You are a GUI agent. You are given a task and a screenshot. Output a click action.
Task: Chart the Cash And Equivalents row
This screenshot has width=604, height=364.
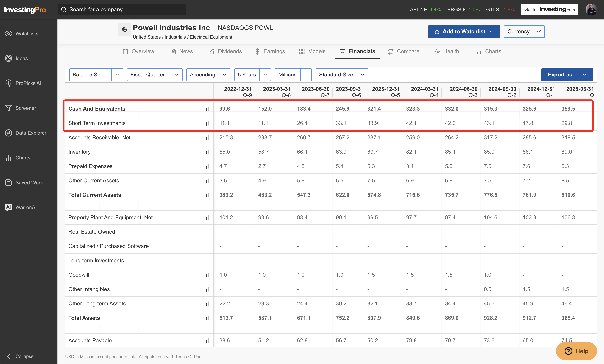tap(207, 109)
